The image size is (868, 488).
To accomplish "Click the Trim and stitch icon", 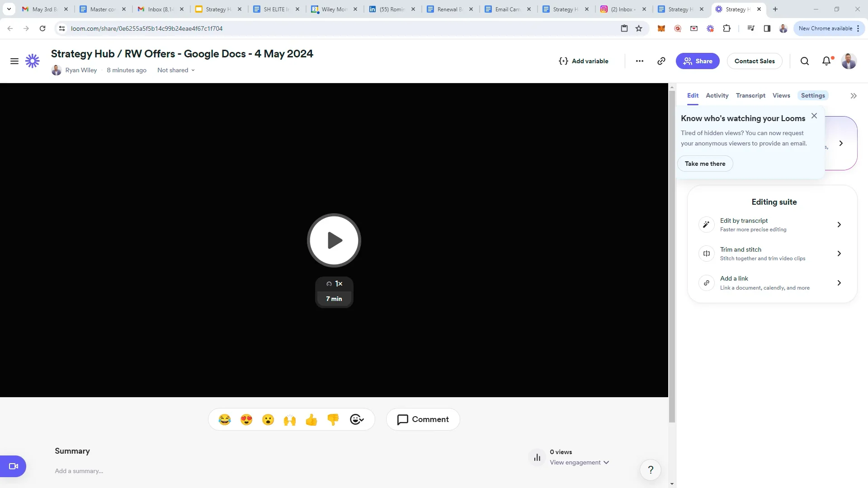I will point(706,253).
